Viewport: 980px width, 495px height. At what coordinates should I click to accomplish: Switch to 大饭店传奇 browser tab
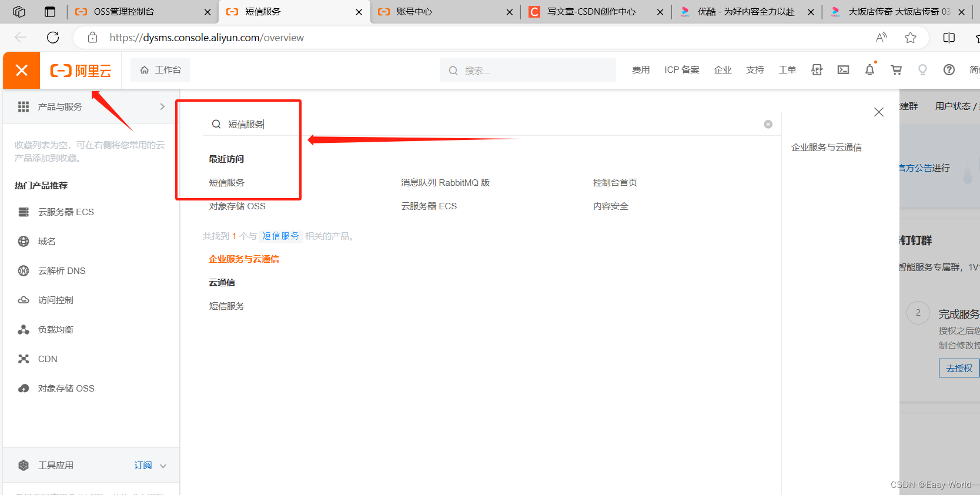tap(897, 12)
